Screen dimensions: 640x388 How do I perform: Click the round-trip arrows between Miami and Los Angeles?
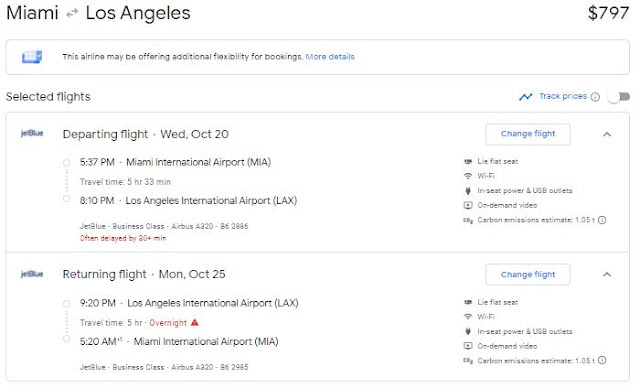pyautogui.click(x=72, y=13)
